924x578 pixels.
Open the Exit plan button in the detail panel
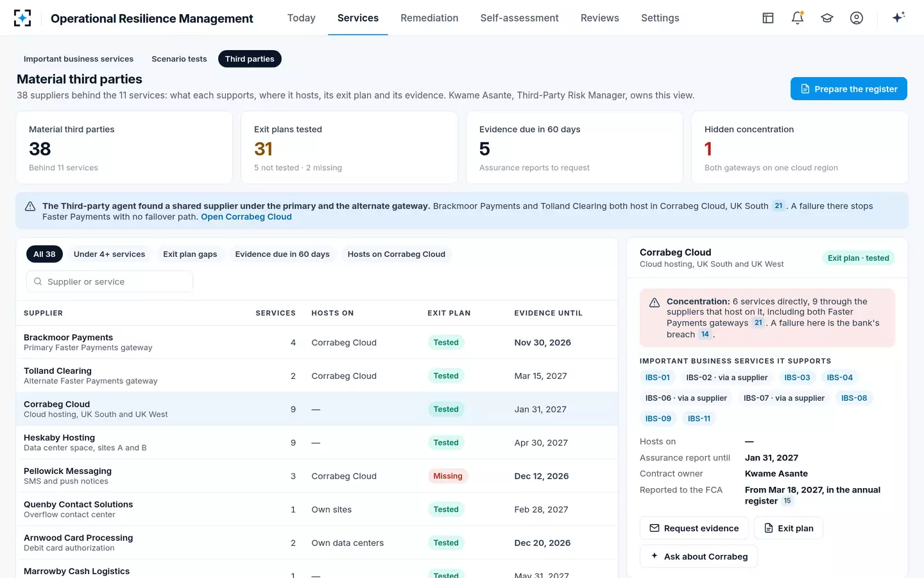788,528
